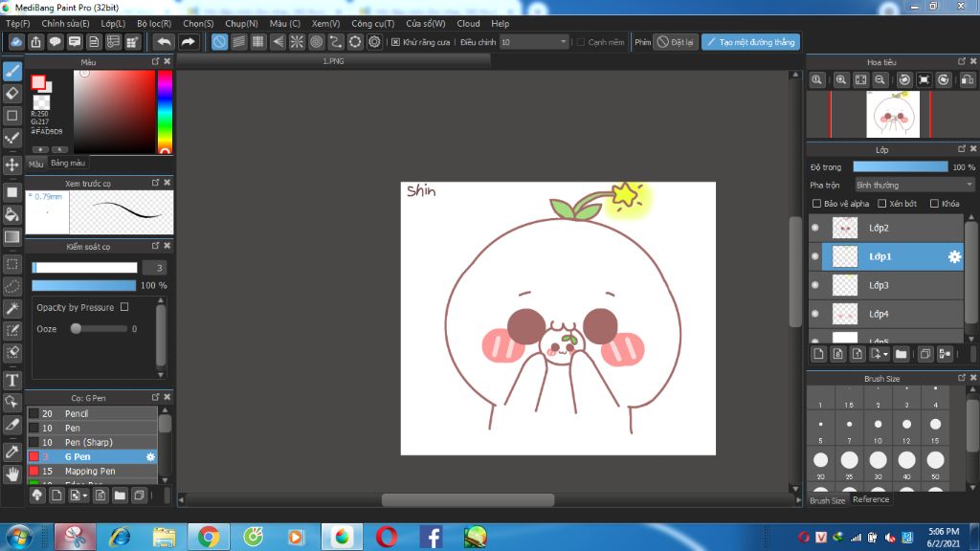Select the Eraser tool
This screenshot has width=980, height=551.
(12, 93)
